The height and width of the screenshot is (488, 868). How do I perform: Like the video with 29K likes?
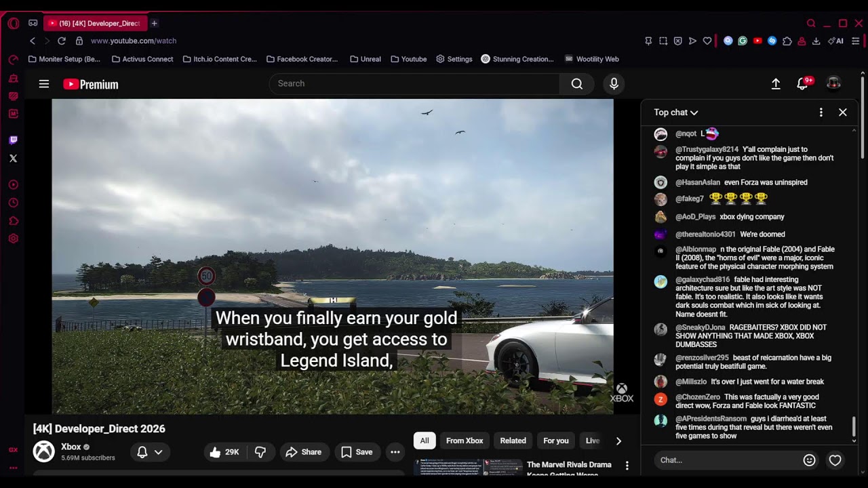[224, 452]
